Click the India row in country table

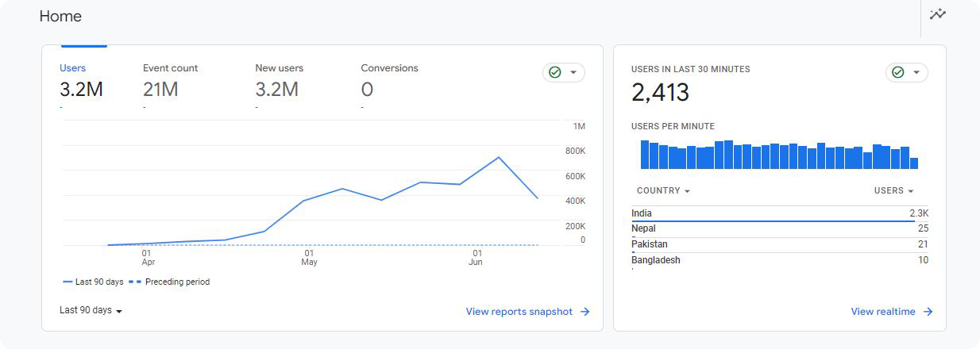point(780,213)
